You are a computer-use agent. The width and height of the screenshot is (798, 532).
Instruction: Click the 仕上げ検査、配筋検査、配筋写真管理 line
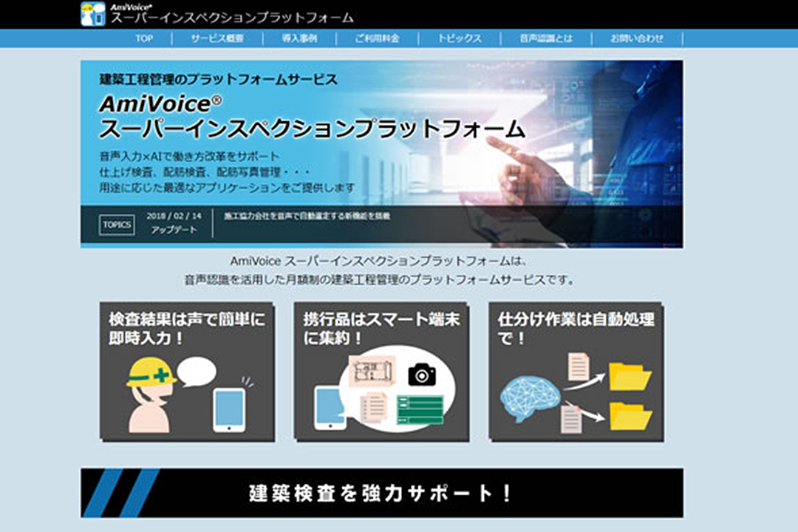(x=205, y=172)
